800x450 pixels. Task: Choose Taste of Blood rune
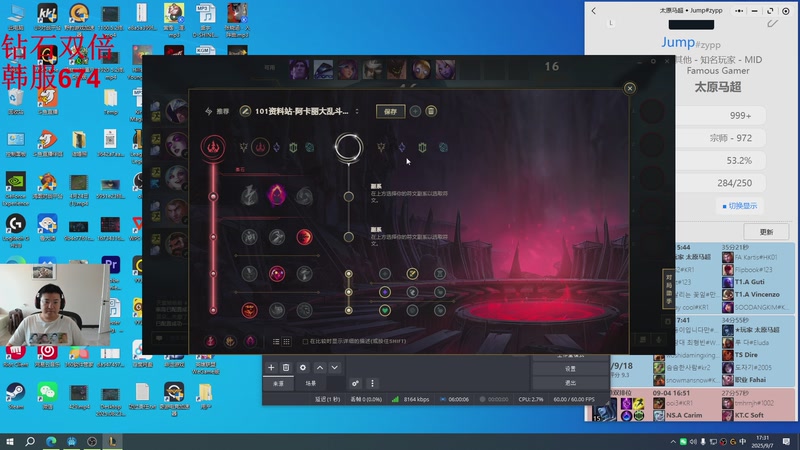[277, 237]
